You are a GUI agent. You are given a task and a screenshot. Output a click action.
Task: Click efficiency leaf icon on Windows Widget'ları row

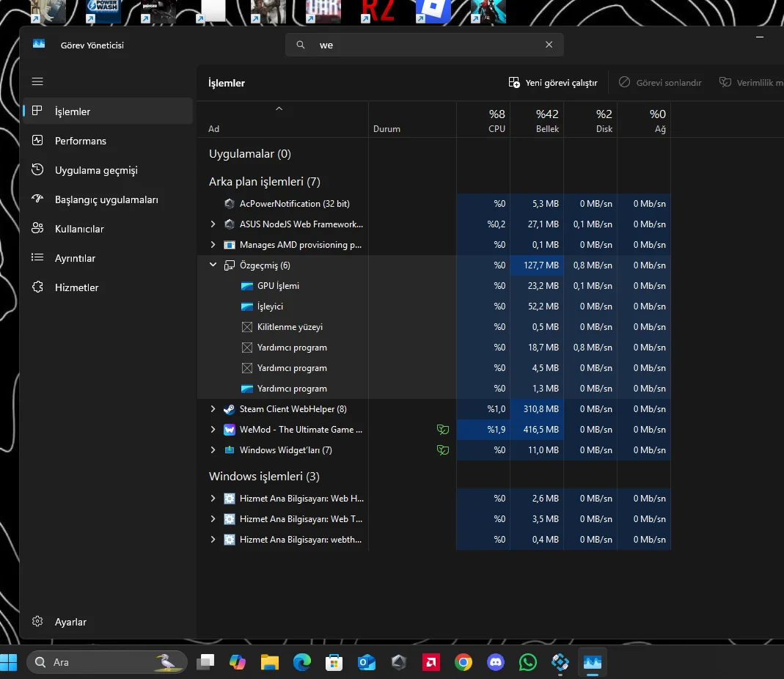pyautogui.click(x=443, y=450)
